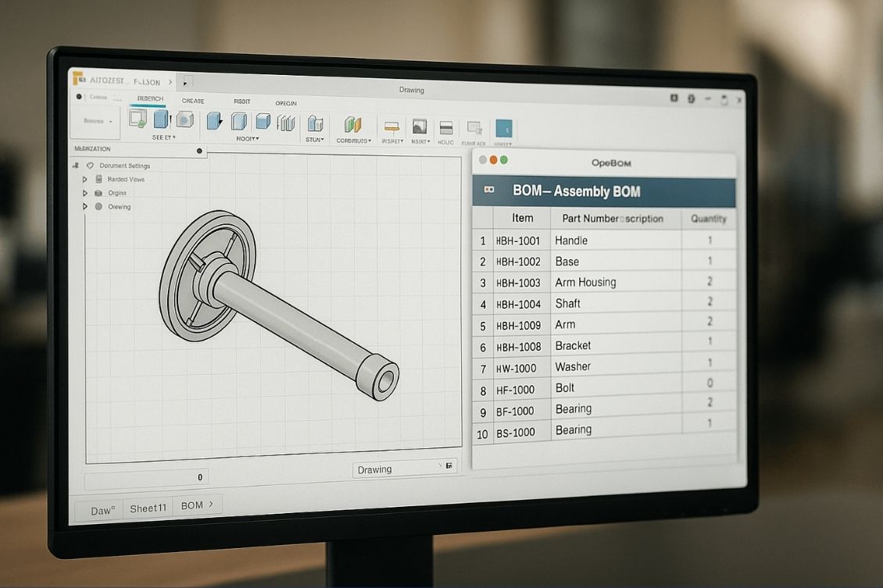Open the NSIRT dropdown
The width and height of the screenshot is (883, 588).
point(420,142)
